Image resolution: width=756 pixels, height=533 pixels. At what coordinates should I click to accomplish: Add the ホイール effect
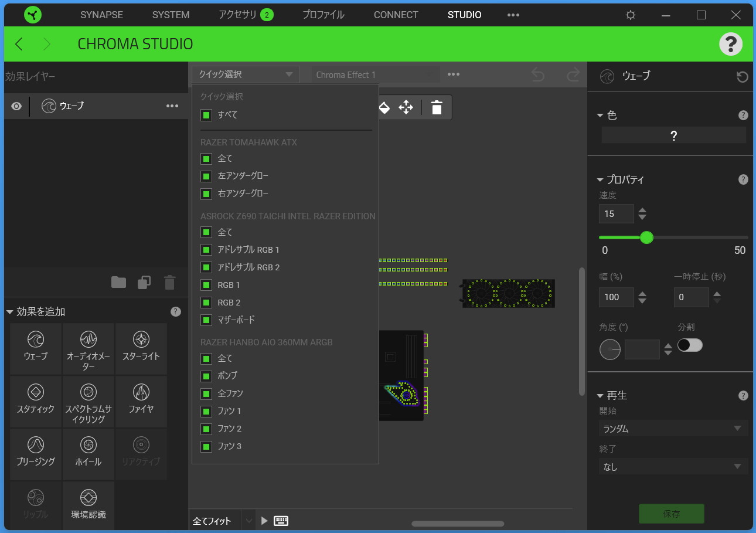tap(88, 454)
